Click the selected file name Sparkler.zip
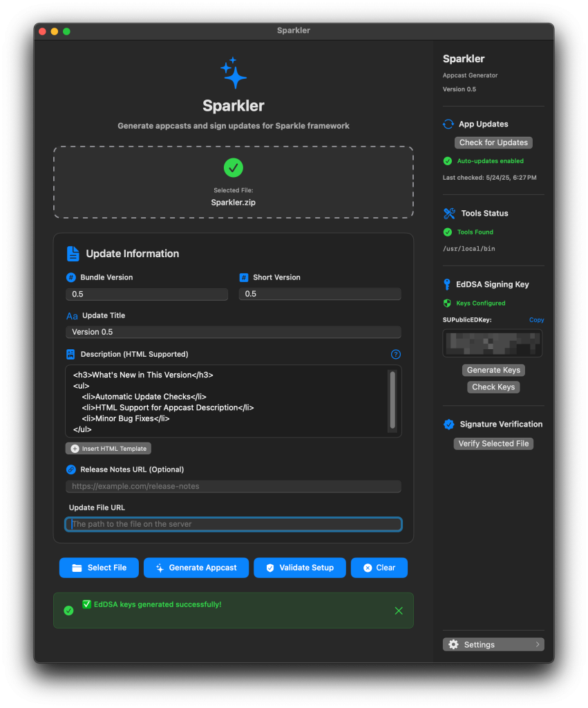The image size is (588, 708). [234, 203]
